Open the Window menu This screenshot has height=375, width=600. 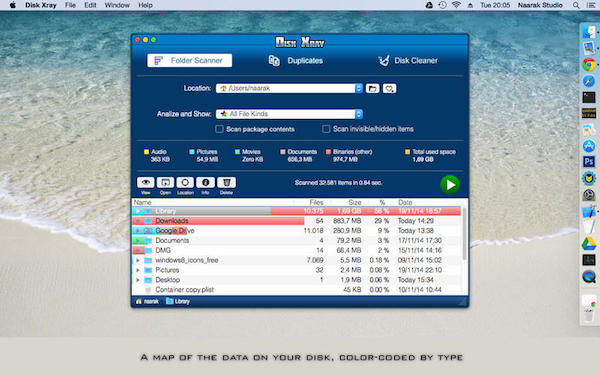117,5
